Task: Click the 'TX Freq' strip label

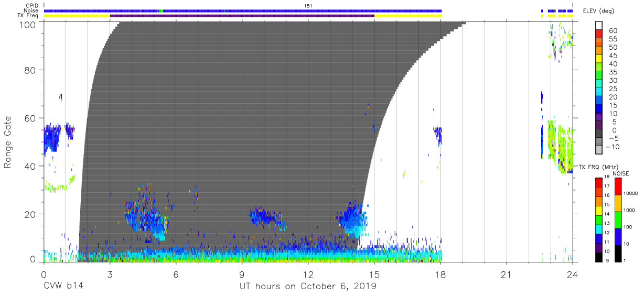Action: (28, 16)
